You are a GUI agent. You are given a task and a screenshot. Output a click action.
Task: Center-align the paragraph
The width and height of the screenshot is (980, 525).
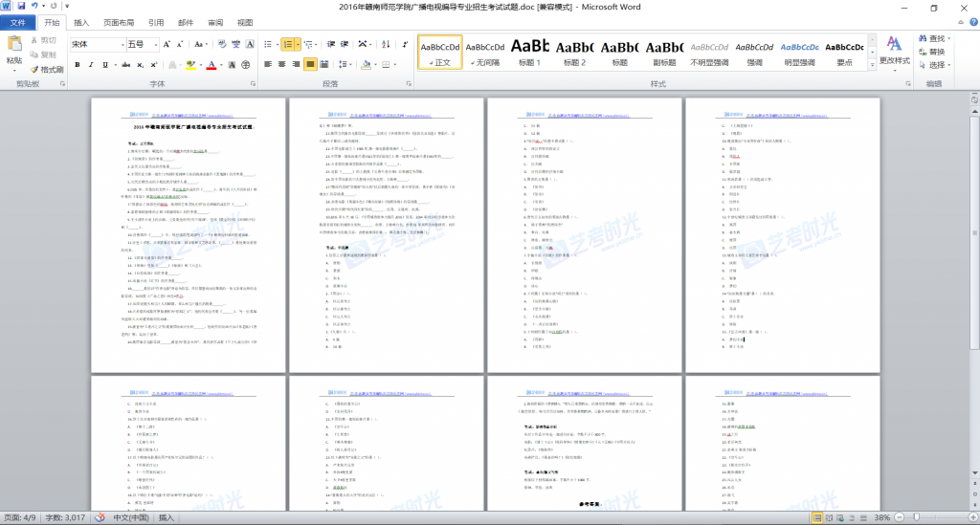[282, 65]
